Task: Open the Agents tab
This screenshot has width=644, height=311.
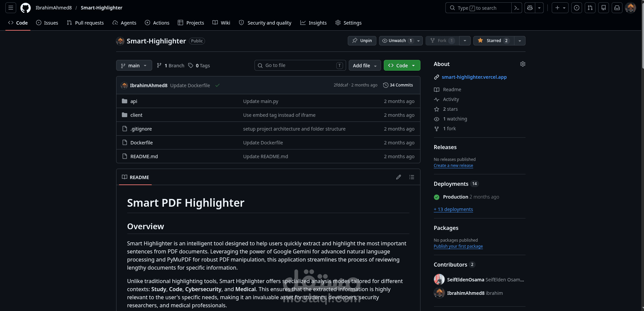Action: click(x=125, y=23)
